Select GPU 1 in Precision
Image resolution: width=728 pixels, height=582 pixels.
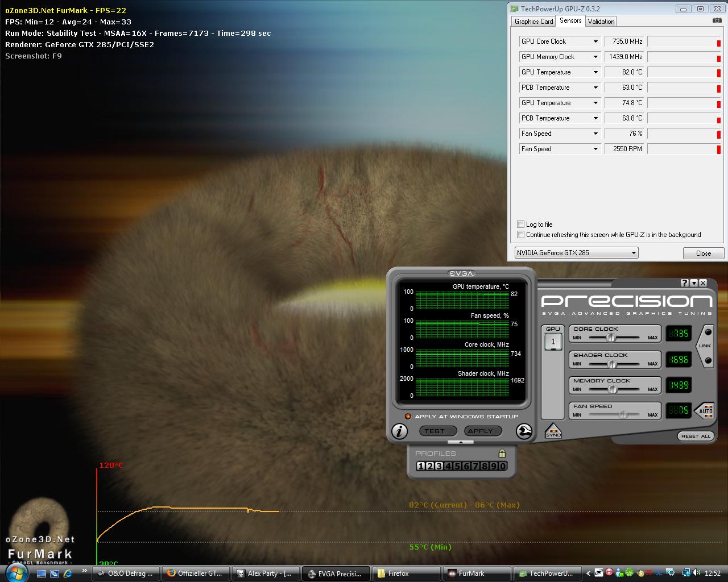[x=553, y=342]
